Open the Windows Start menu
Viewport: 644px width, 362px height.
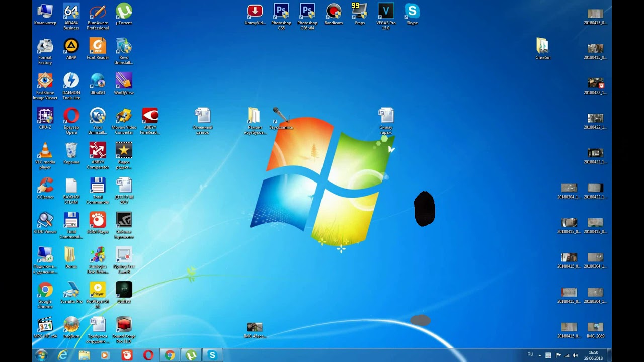[41, 355]
